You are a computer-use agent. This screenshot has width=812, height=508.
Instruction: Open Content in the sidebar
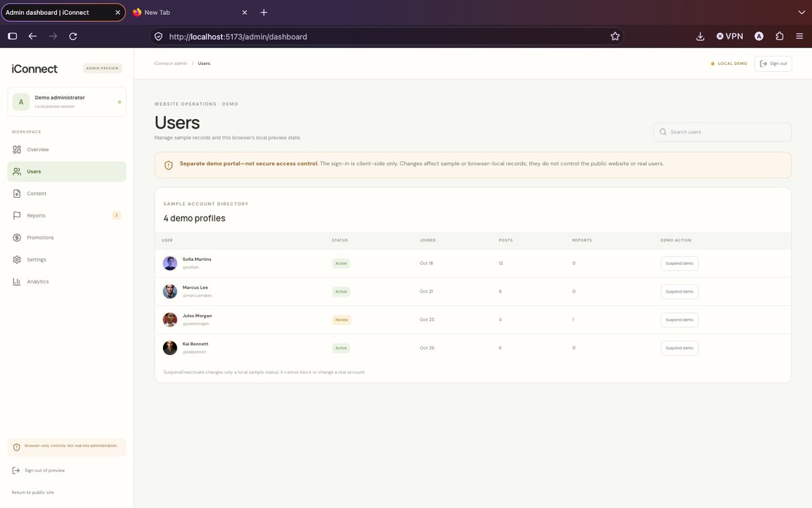(x=66, y=194)
